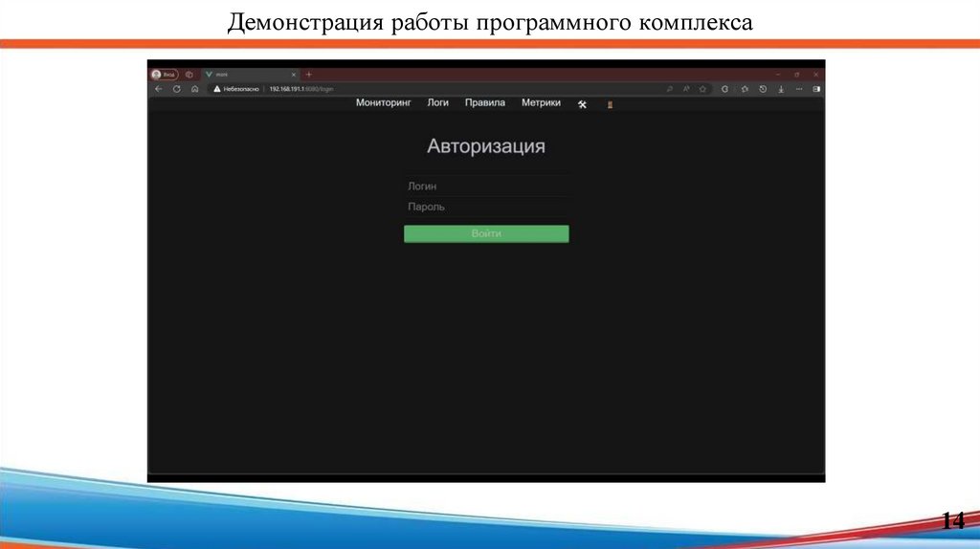The width and height of the screenshot is (980, 549).
Task: Add page to favorites with star icon
Action: click(x=702, y=89)
